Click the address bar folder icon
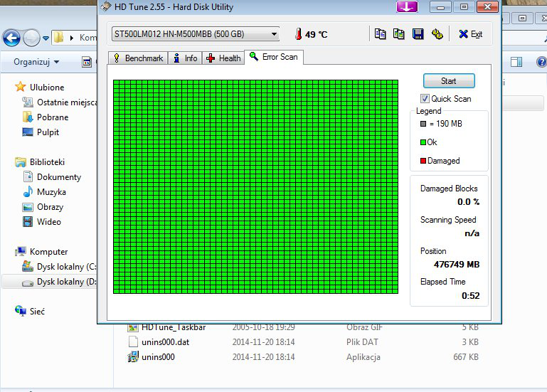This screenshot has height=392, width=547. tap(58, 37)
